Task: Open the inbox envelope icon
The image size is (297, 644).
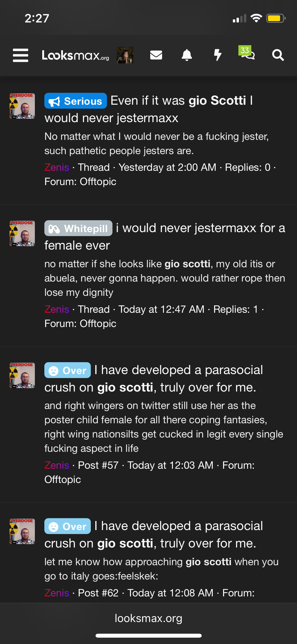Action: 156,55
